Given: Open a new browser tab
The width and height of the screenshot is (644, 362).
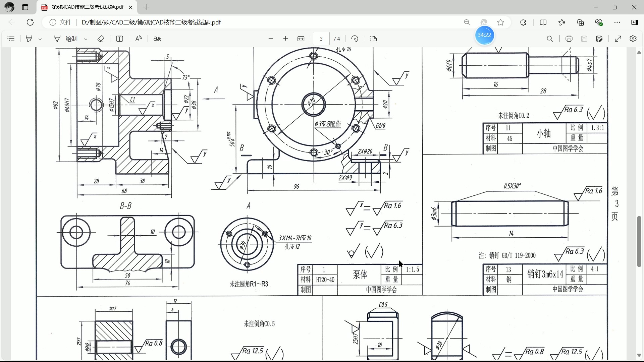Looking at the screenshot, I should click(x=146, y=7).
